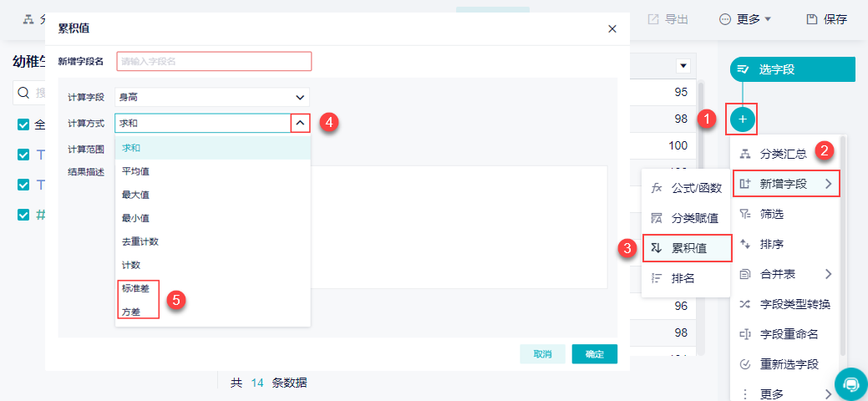This screenshot has height=401, width=868.
Task: Click the 确定 confirm button
Action: click(595, 354)
